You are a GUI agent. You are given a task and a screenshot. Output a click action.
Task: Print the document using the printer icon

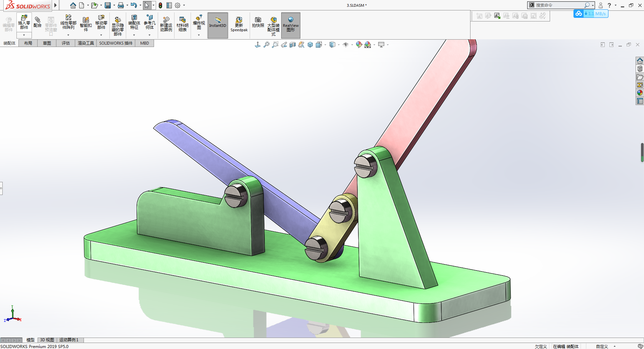pos(121,5)
